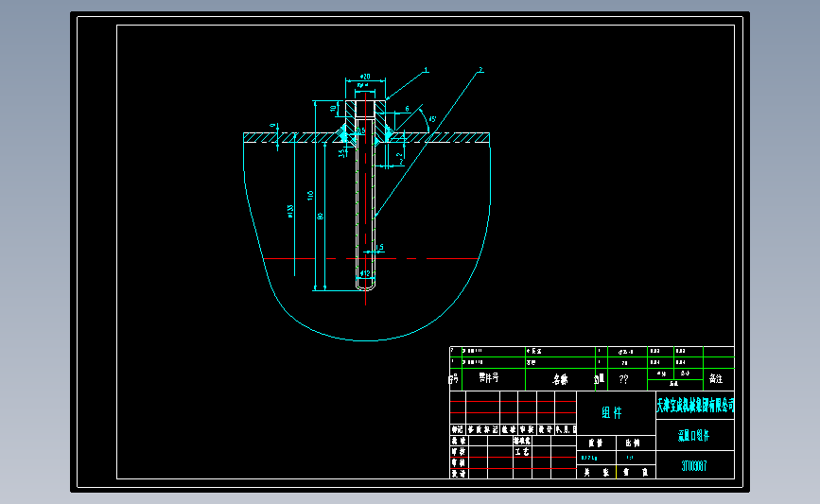Click the 备注 column header
The width and height of the screenshot is (820, 504).
click(716, 378)
